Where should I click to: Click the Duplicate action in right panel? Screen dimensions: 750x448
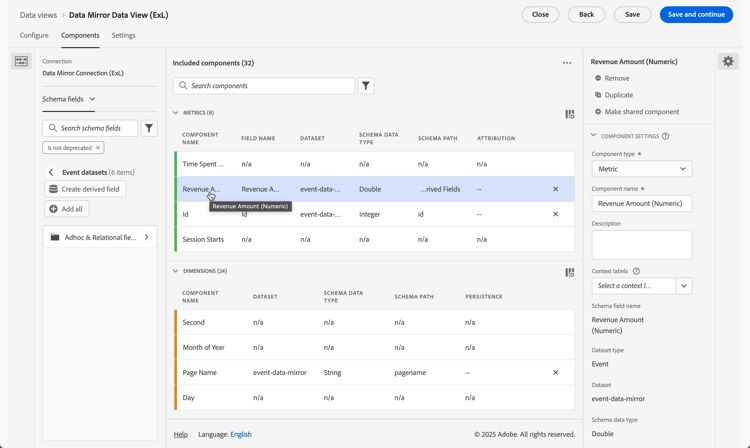click(x=614, y=95)
